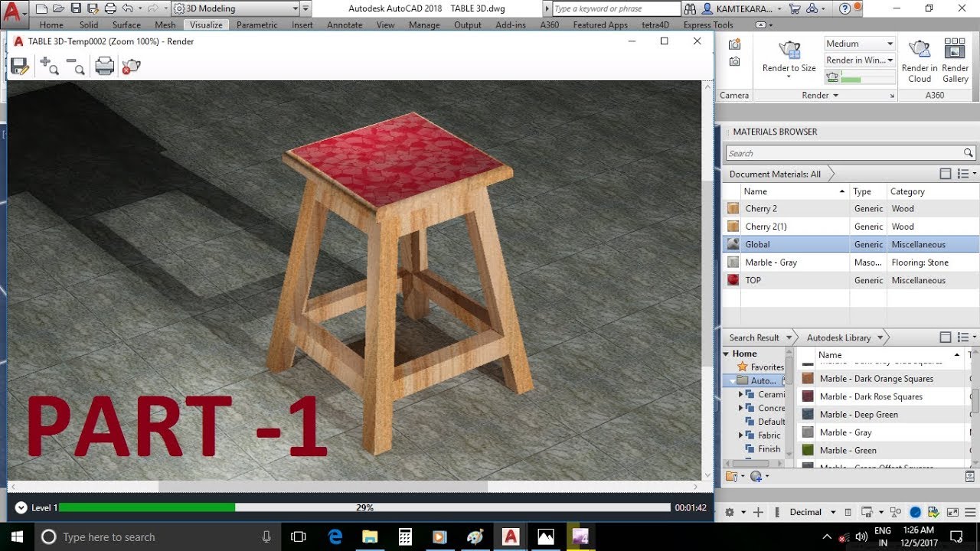Image resolution: width=980 pixels, height=551 pixels.
Task: Open the Render in Window dropdown
Action: click(860, 60)
